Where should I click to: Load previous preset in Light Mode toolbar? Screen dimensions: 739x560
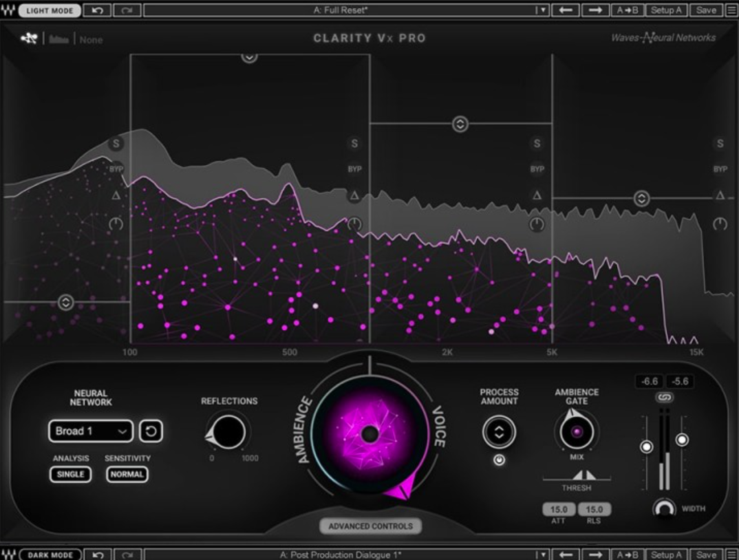[566, 10]
